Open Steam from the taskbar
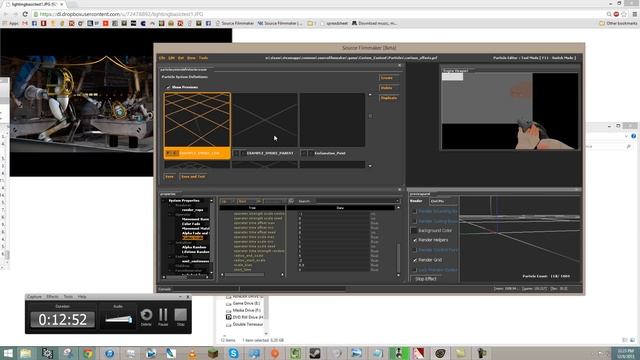The height and width of the screenshot is (360, 640). 315,353
